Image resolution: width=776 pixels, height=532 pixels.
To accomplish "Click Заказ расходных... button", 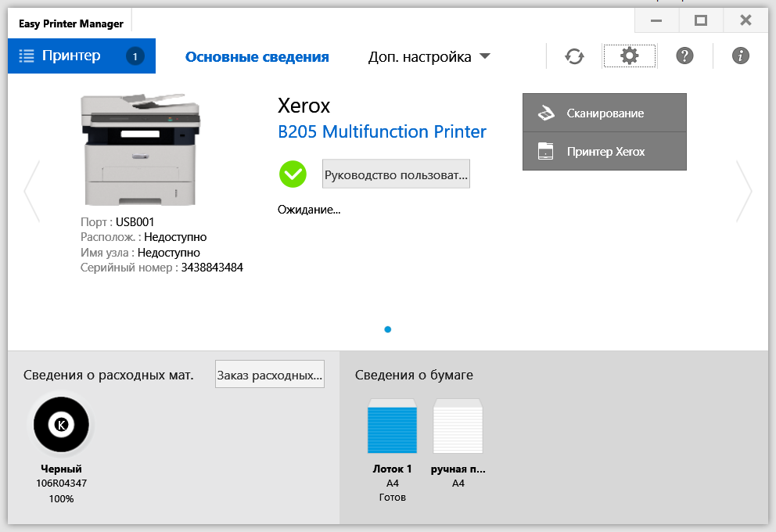I will [x=270, y=375].
